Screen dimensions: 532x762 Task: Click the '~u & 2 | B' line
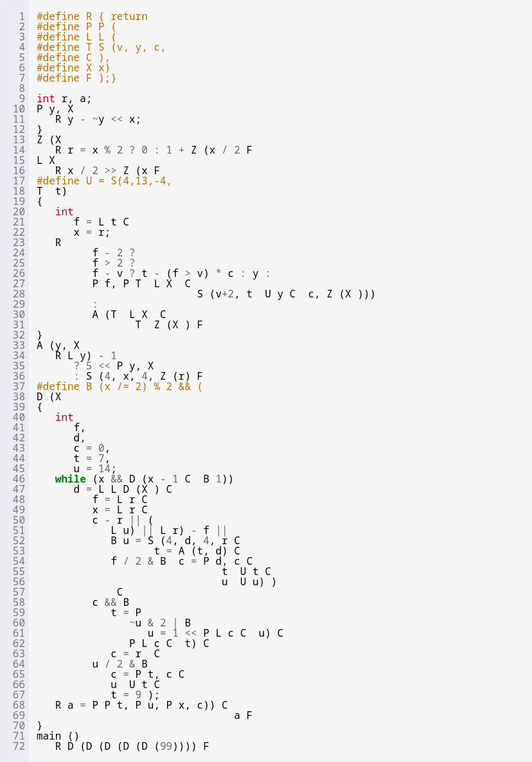pyautogui.click(x=160, y=623)
